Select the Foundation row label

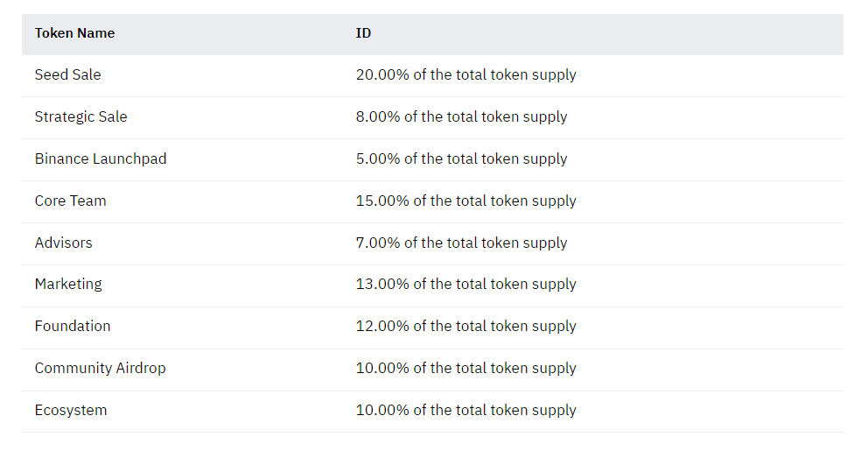pos(73,327)
